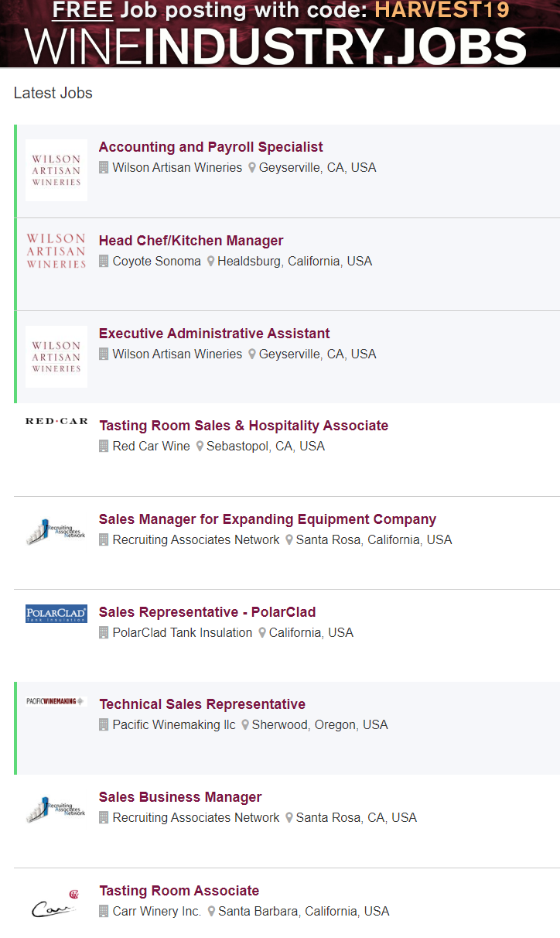The width and height of the screenshot is (560, 938).
Task: Click logo beside Executive Administrative Assistant
Action: 56,357
